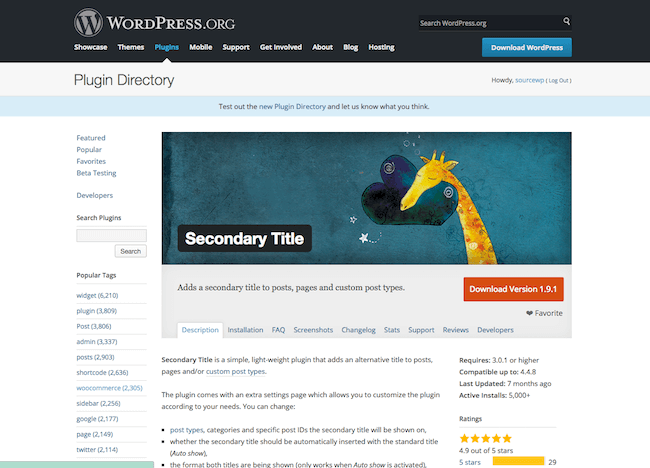The image size is (650, 468).
Task: Switch to the Reviews tab
Action: tap(456, 330)
